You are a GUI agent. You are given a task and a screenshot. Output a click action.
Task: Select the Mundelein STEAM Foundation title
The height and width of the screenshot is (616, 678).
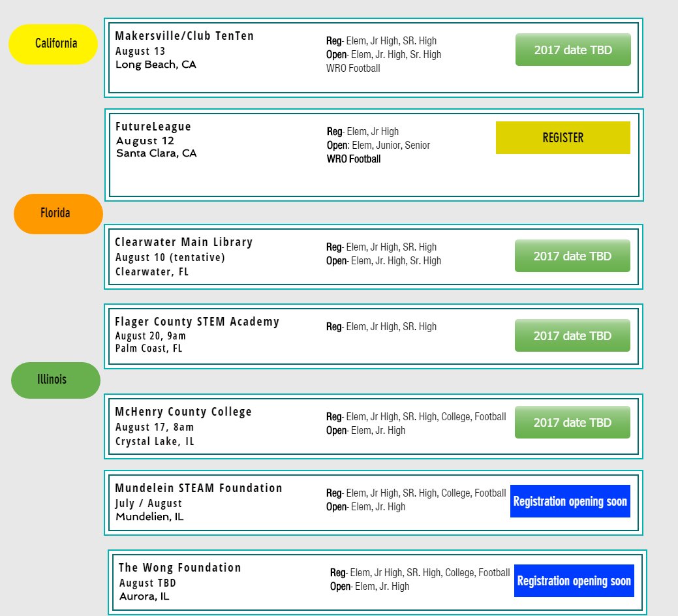[198, 488]
